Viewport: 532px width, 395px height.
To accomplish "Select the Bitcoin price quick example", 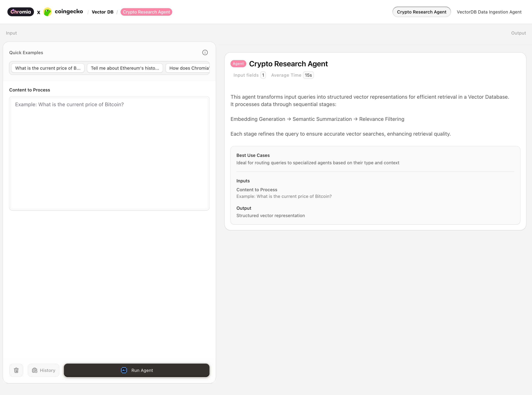I will point(47,68).
